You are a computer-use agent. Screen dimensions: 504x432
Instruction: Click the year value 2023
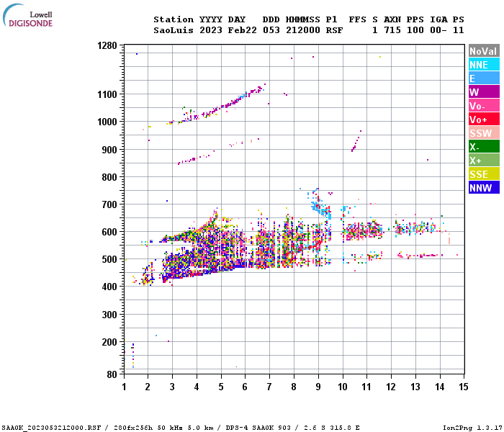211,30
